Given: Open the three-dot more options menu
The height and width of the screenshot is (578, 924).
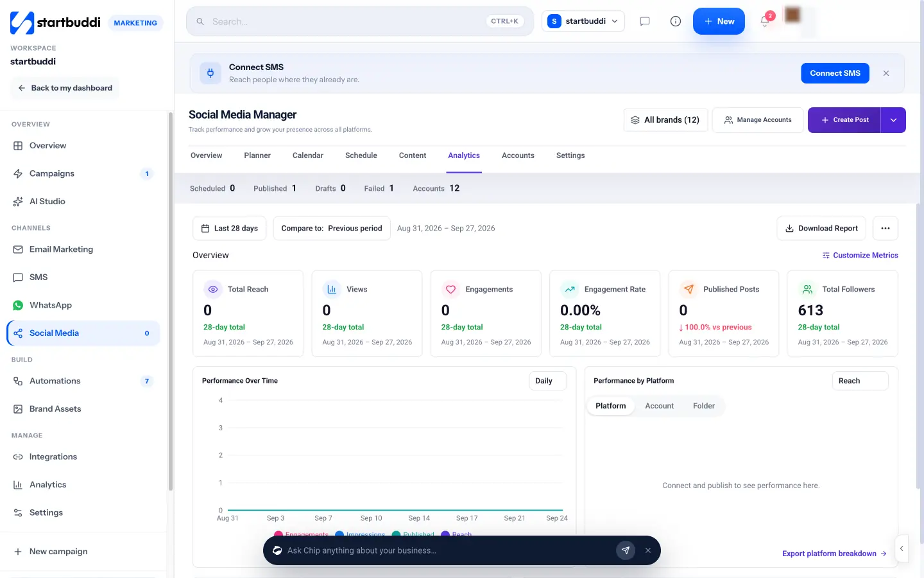Looking at the screenshot, I should (x=886, y=229).
